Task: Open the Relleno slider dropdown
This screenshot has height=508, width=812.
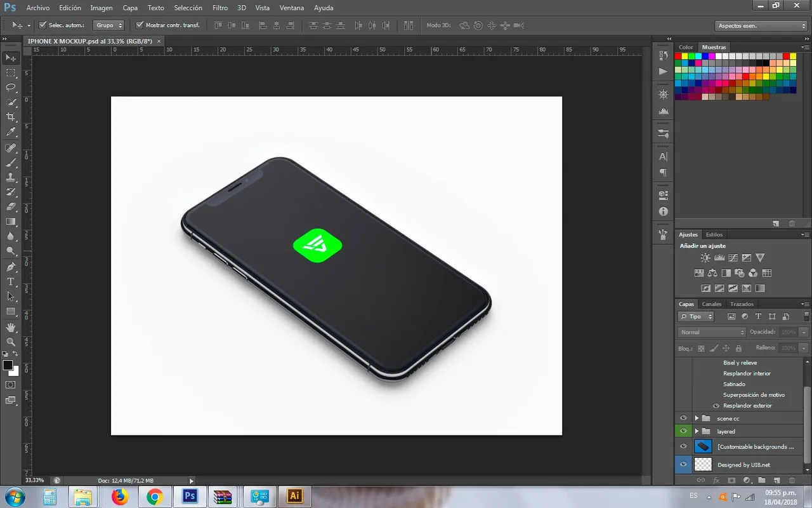Action: pyautogui.click(x=804, y=348)
